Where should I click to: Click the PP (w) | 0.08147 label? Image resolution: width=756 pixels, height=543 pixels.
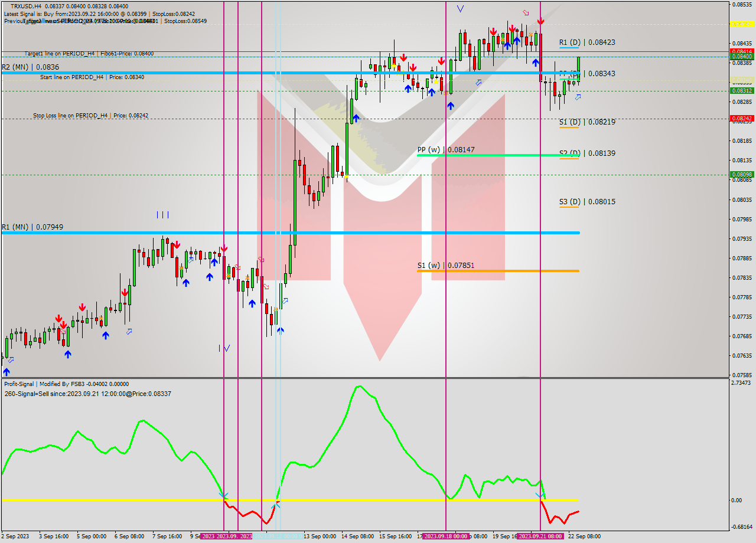[446, 150]
